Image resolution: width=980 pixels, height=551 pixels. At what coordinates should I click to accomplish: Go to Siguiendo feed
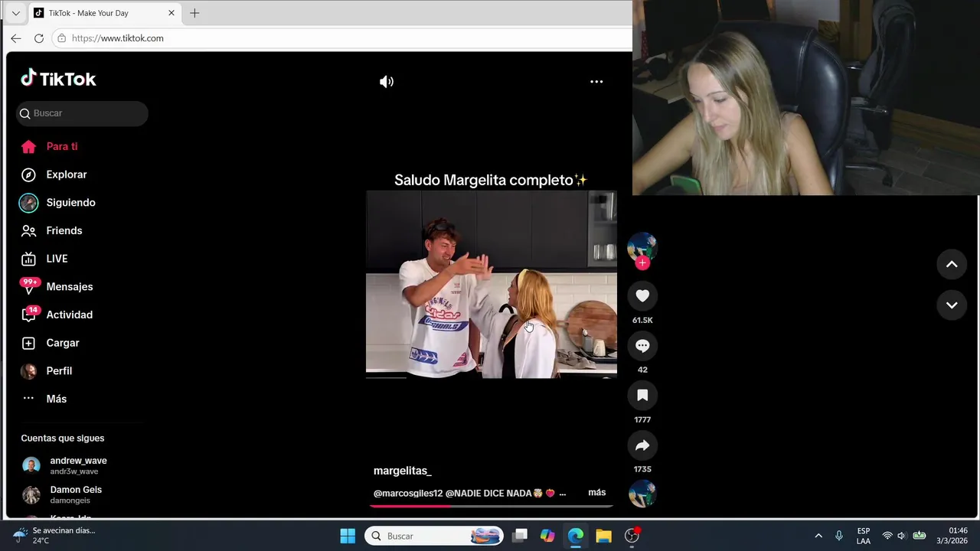(x=70, y=203)
